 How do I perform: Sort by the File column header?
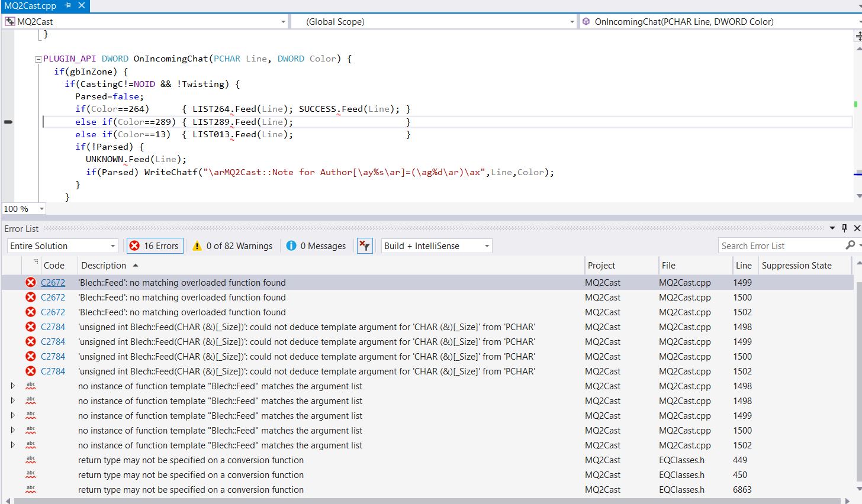coord(695,266)
